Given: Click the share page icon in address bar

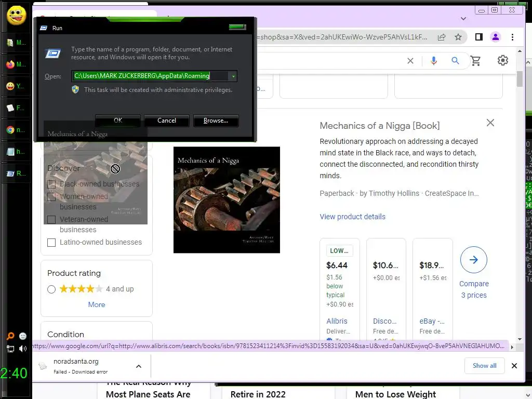Looking at the screenshot, I should [442, 37].
